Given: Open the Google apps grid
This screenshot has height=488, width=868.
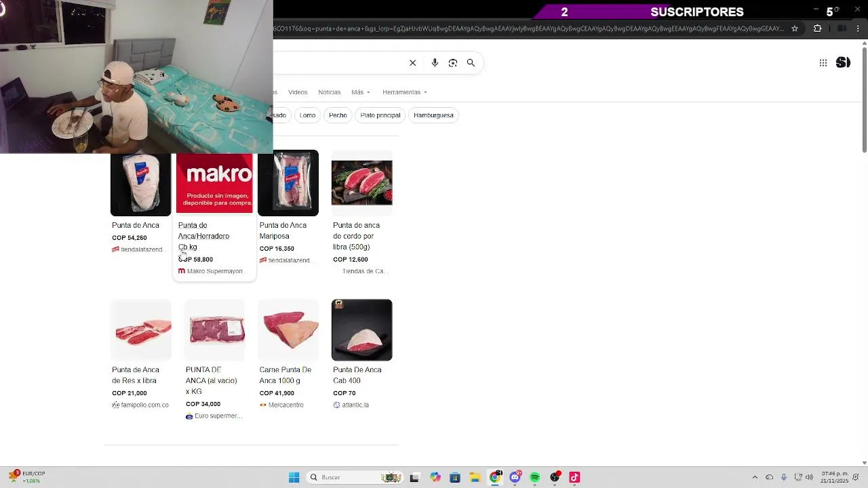Looking at the screenshot, I should [x=823, y=63].
